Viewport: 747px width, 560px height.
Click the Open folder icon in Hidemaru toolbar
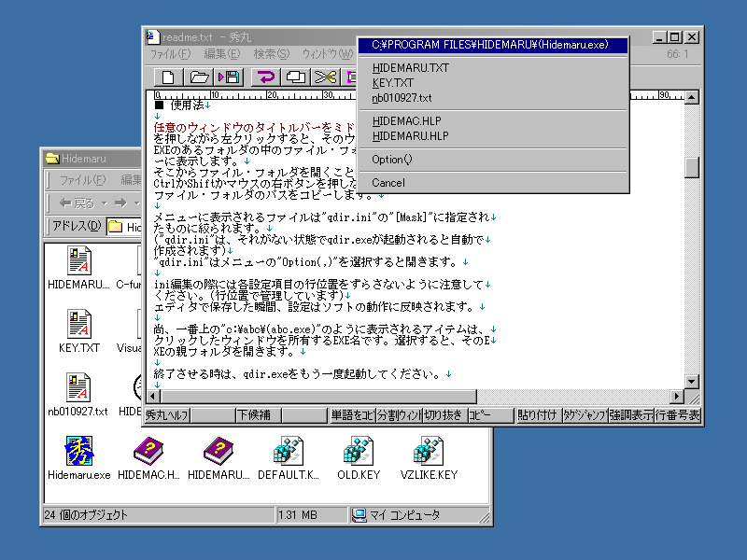click(199, 77)
